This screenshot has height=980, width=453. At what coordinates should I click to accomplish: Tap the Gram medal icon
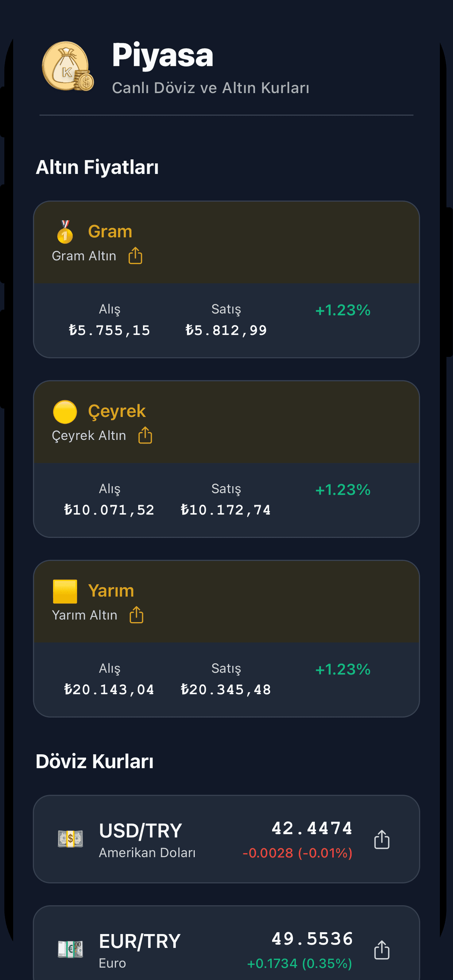tap(65, 232)
